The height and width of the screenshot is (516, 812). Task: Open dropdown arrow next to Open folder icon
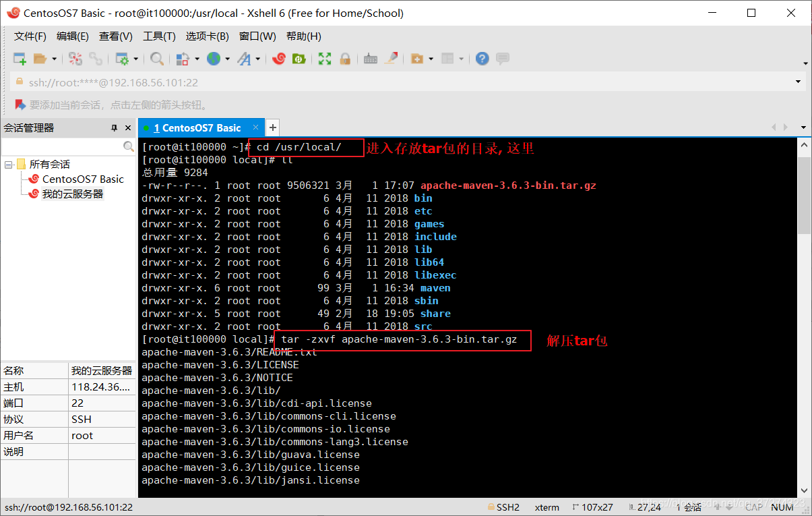[x=55, y=59]
